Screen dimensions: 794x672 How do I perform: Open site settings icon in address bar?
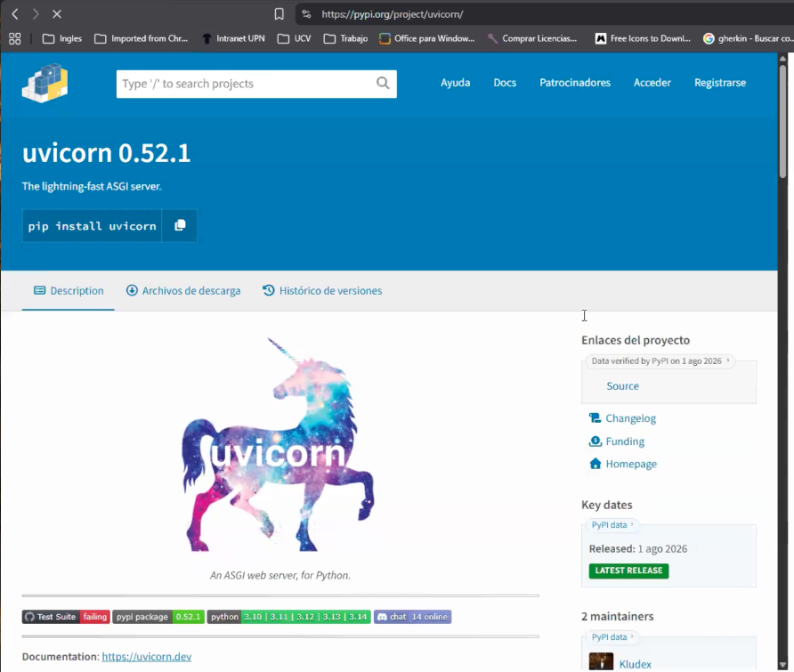(x=306, y=14)
